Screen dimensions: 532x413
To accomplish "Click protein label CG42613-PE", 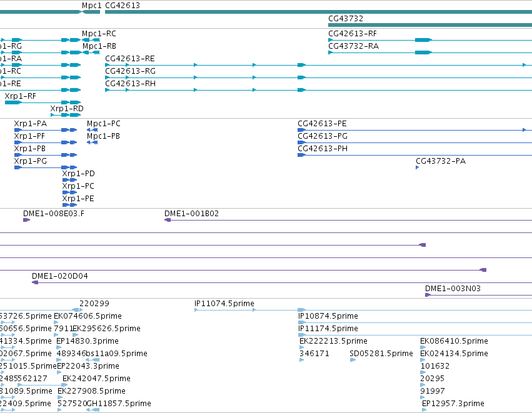I will point(322,124).
